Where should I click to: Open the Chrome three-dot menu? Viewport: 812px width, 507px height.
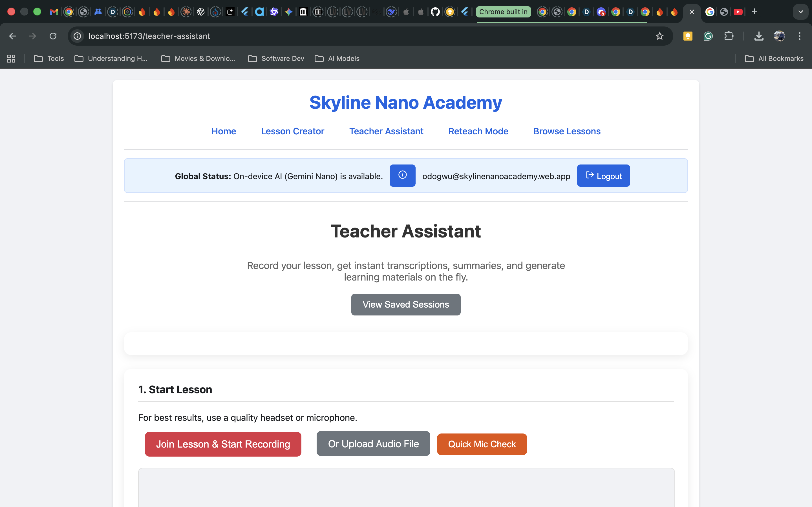(799, 36)
